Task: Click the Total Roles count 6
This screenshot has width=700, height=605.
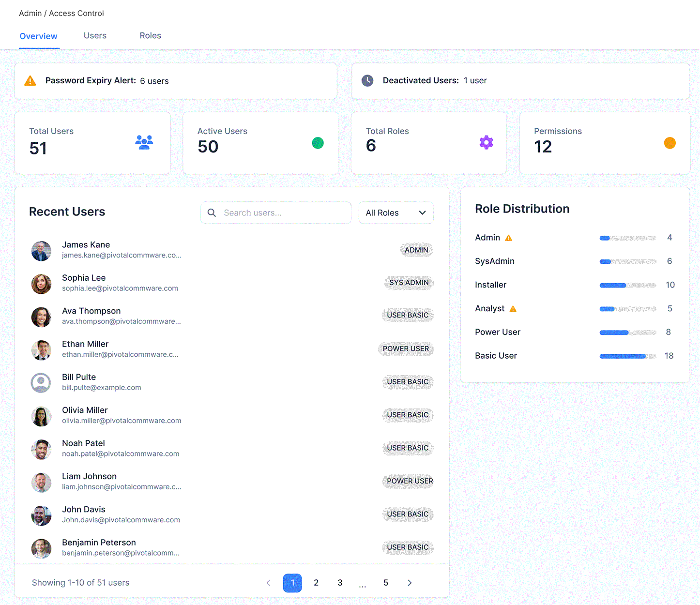Action: coord(371,146)
